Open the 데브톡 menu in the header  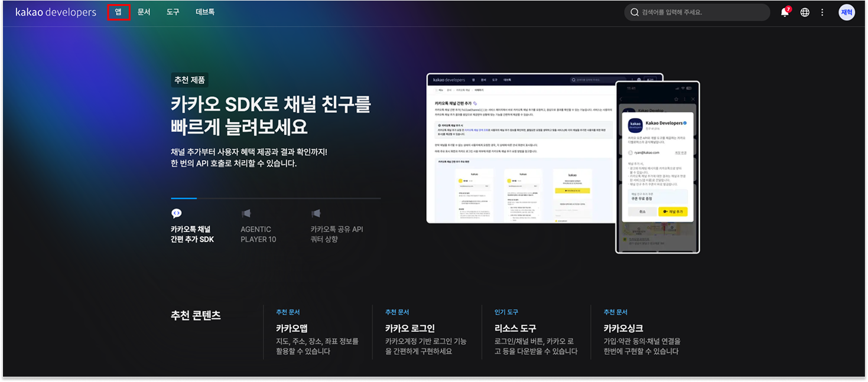click(x=205, y=12)
